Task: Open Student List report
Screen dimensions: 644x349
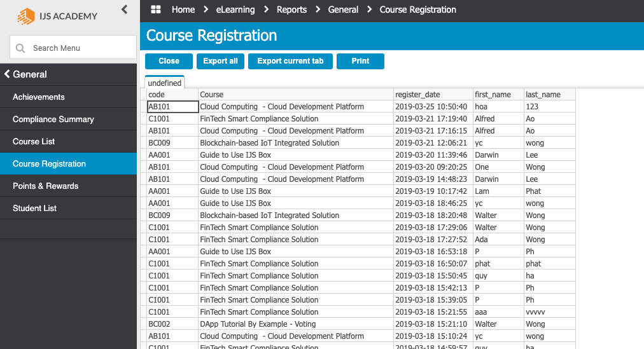Action: tap(35, 209)
